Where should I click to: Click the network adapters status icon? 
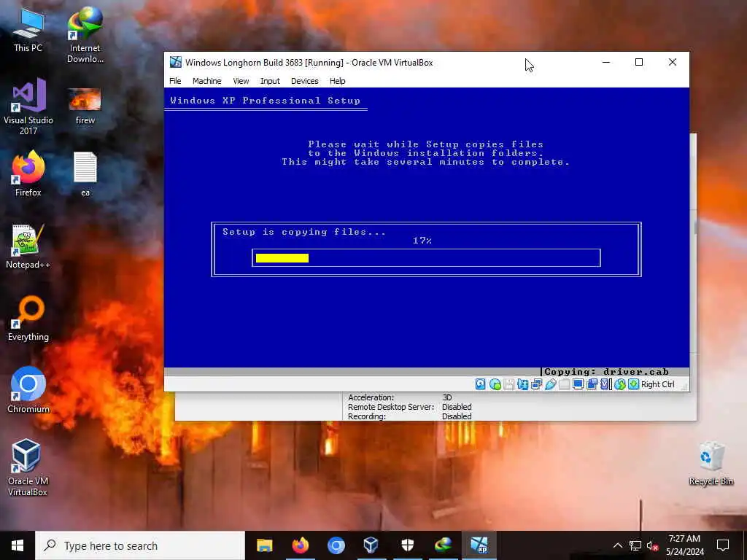tap(536, 384)
